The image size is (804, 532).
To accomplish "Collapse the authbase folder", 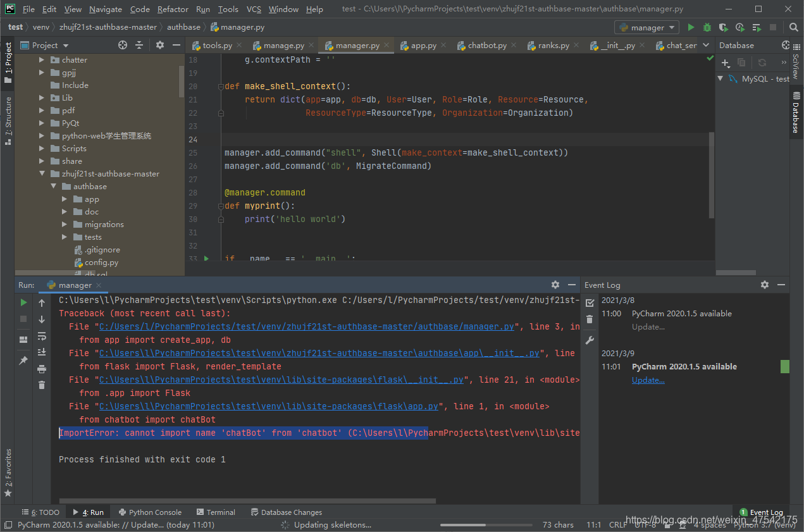I will (x=53, y=186).
